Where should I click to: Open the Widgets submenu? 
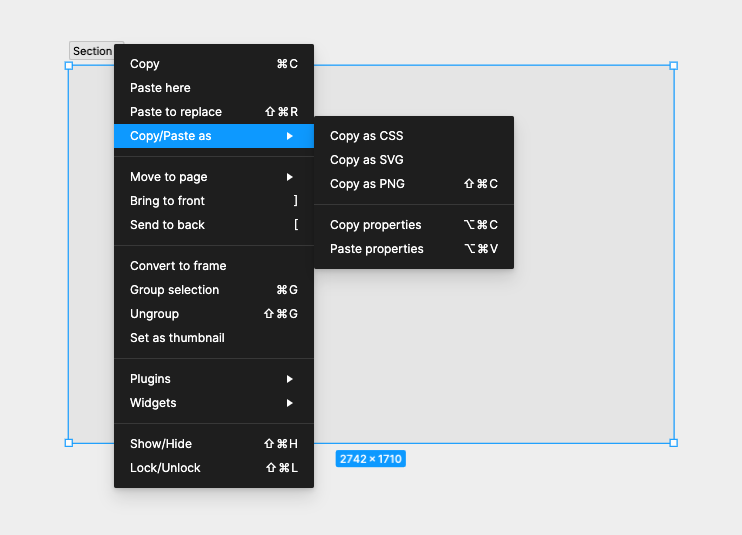pyautogui.click(x=214, y=403)
